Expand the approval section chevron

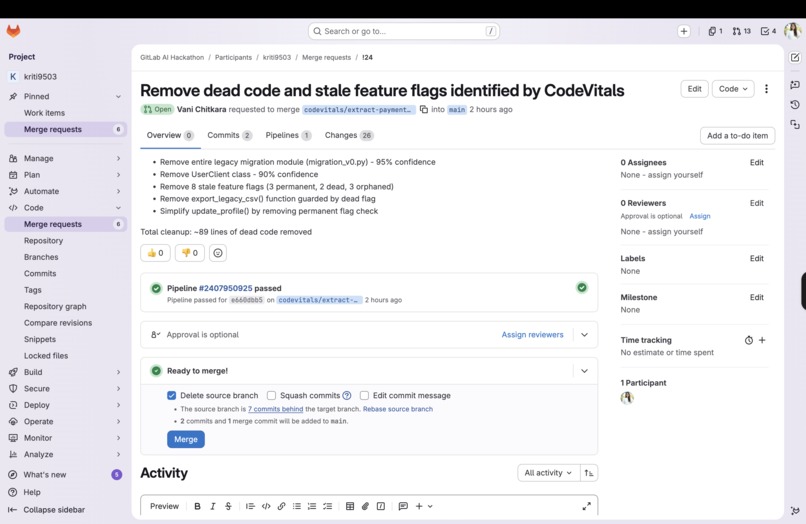pyautogui.click(x=584, y=335)
